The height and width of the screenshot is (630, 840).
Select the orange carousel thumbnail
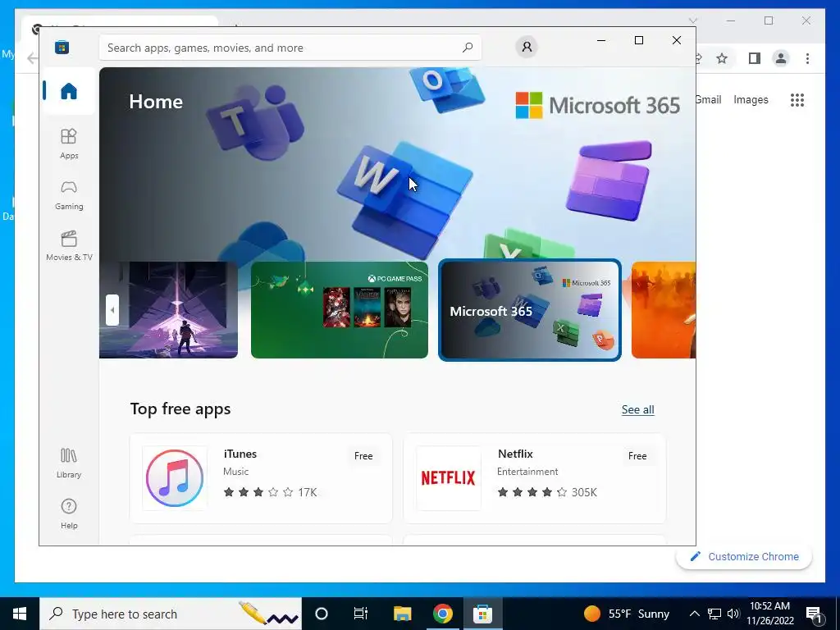point(663,309)
